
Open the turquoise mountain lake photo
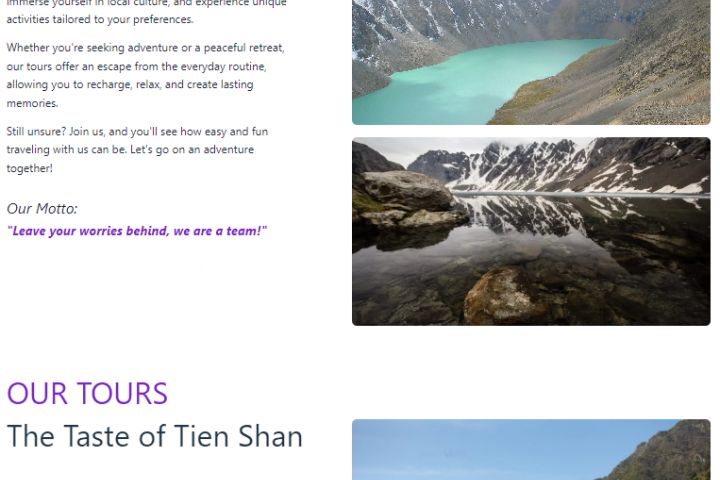tap(531, 62)
